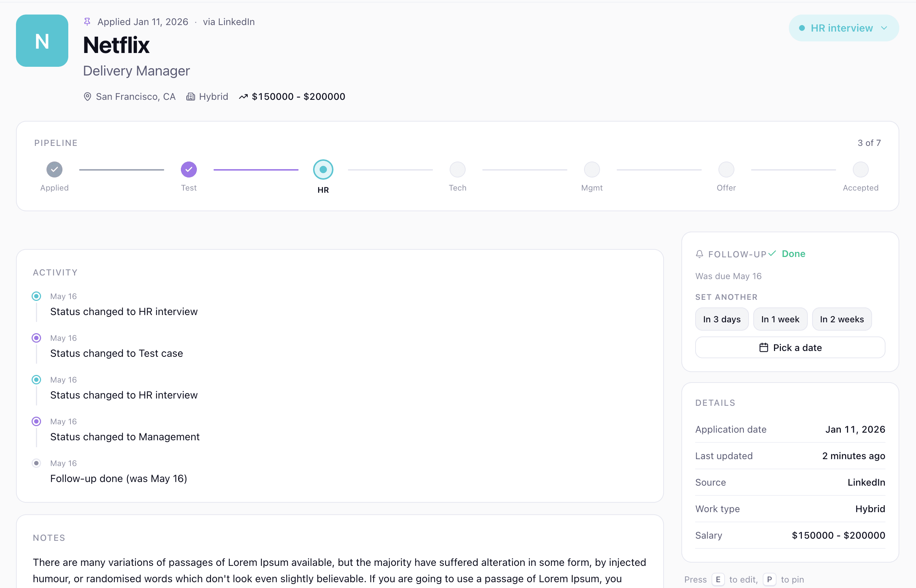
Task: Click San Francisco, CA location text
Action: click(135, 97)
